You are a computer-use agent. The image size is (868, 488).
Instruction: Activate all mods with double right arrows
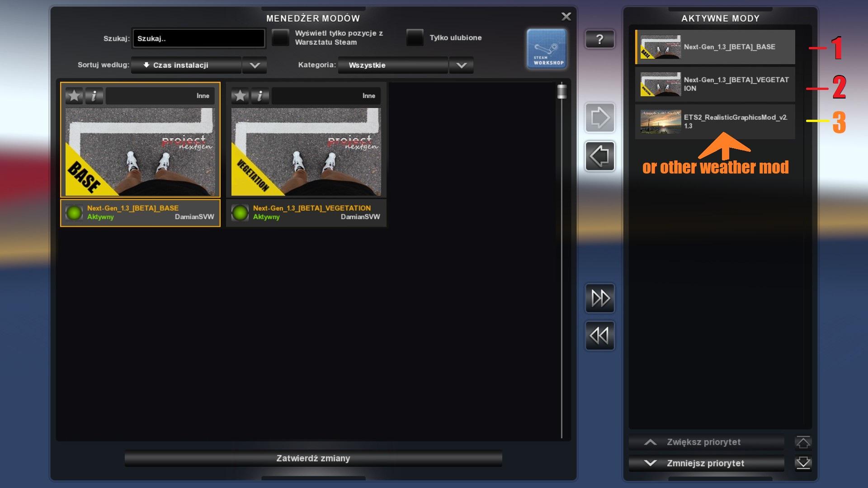tap(599, 298)
